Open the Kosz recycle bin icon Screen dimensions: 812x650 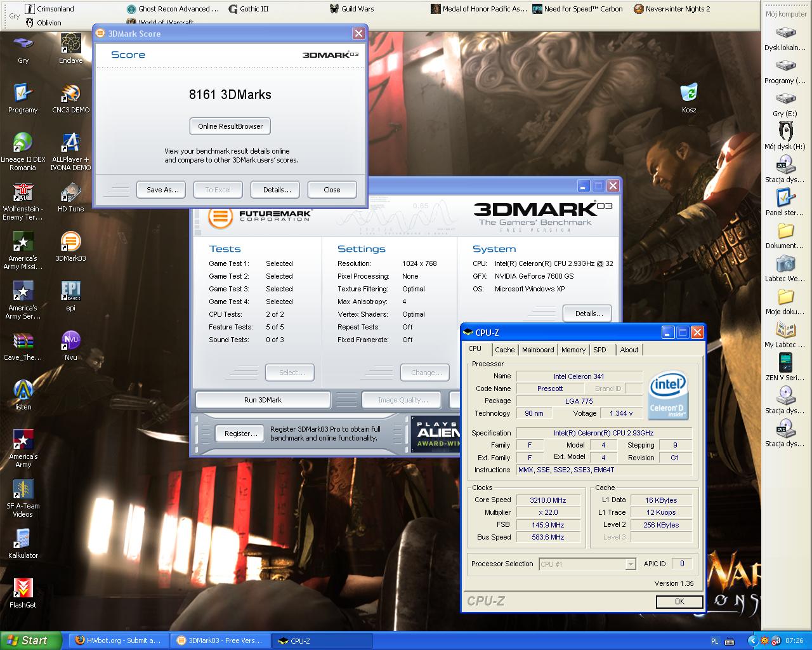coord(689,98)
